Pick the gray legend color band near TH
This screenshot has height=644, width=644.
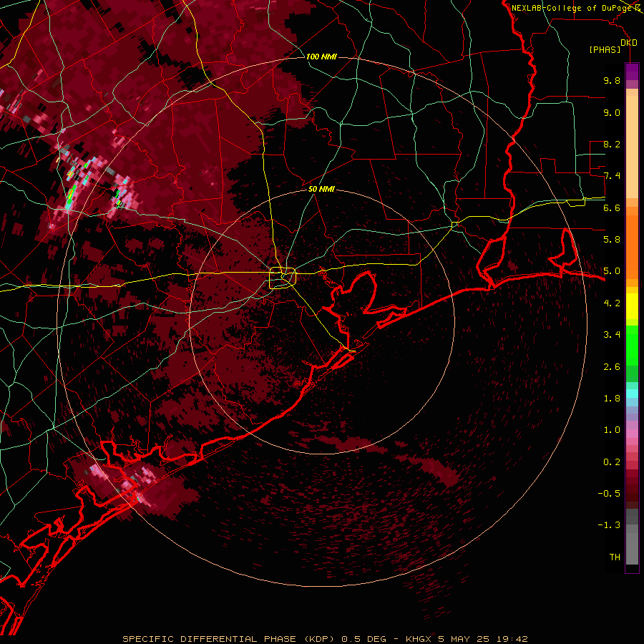click(632, 548)
